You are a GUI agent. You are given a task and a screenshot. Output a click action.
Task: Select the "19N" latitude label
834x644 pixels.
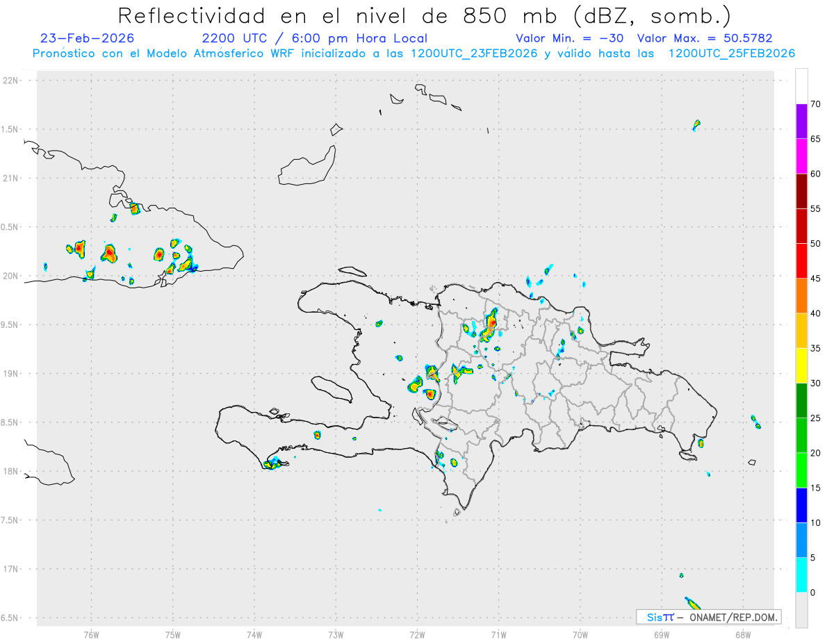click(x=10, y=374)
